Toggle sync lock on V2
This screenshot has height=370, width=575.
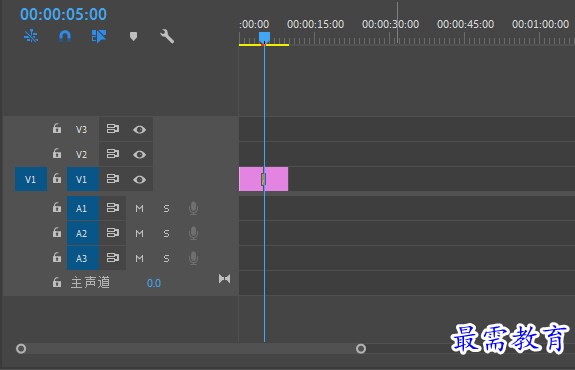pos(113,154)
